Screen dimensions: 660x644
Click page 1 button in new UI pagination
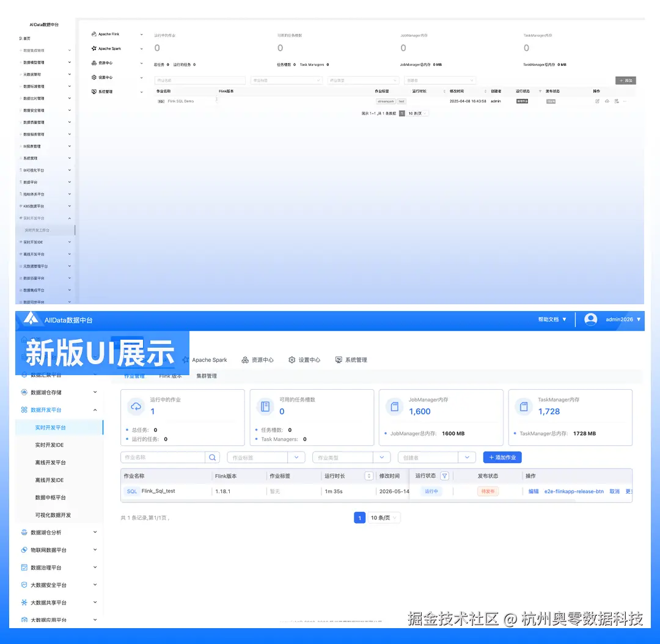tap(359, 518)
